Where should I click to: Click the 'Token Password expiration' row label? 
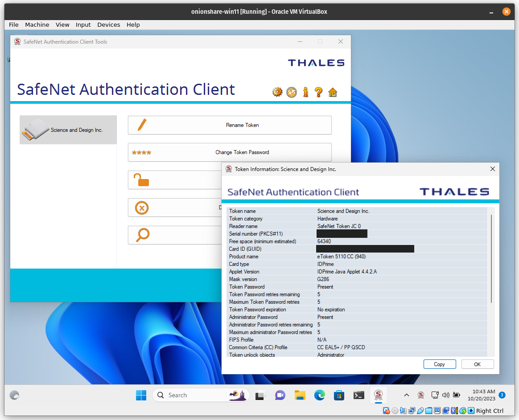258,310
